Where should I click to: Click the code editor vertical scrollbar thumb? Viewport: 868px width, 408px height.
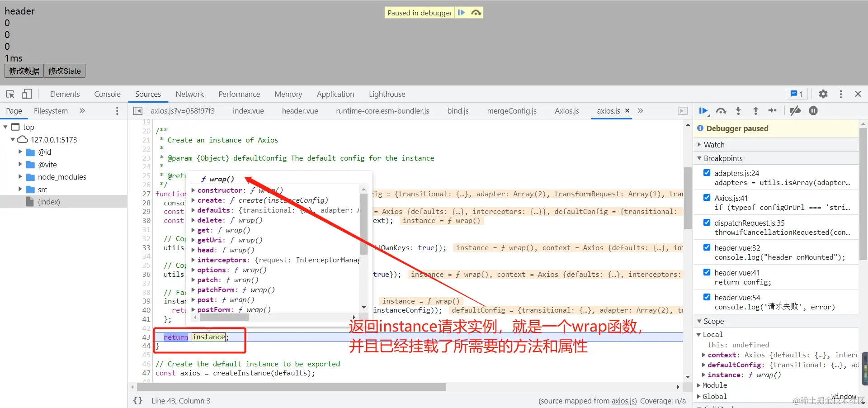point(688,198)
